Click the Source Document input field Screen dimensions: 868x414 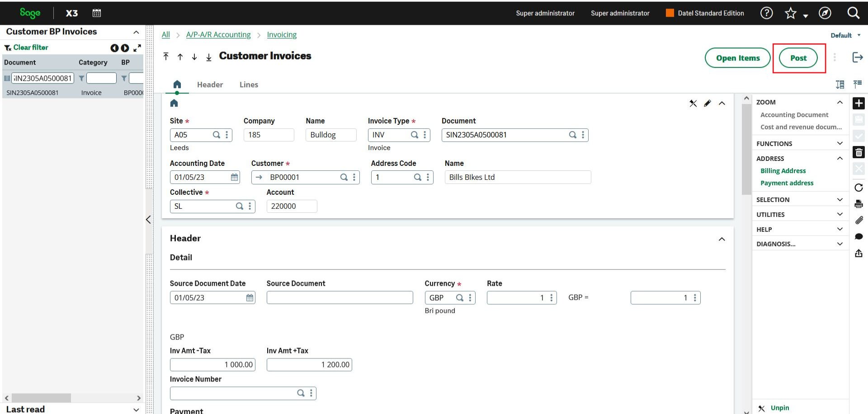340,297
